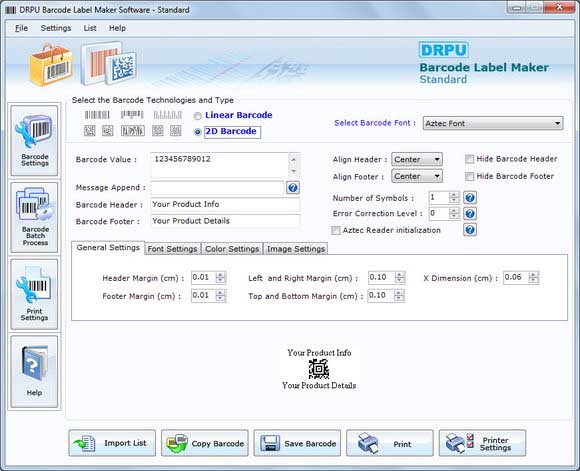
Task: Click help icon for Aztec Reader initialization
Action: point(470,230)
